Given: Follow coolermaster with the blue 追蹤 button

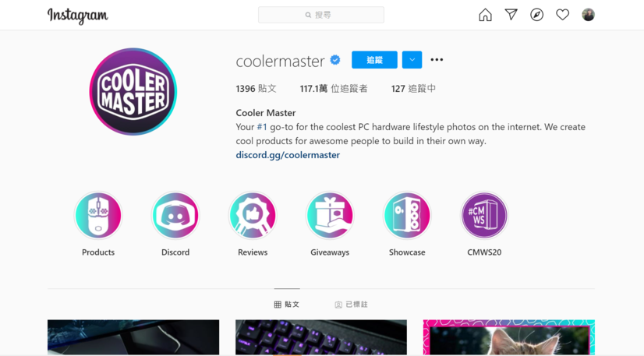Looking at the screenshot, I should pyautogui.click(x=374, y=60).
